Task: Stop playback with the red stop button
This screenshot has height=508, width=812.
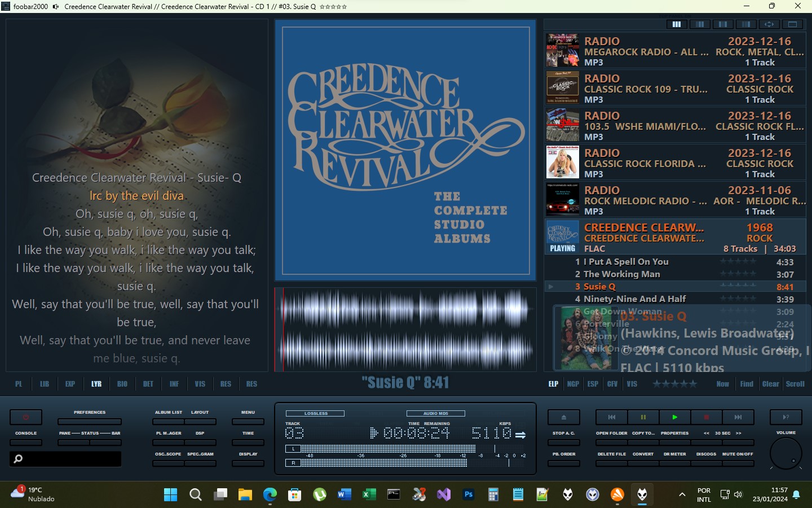Action: (x=706, y=417)
